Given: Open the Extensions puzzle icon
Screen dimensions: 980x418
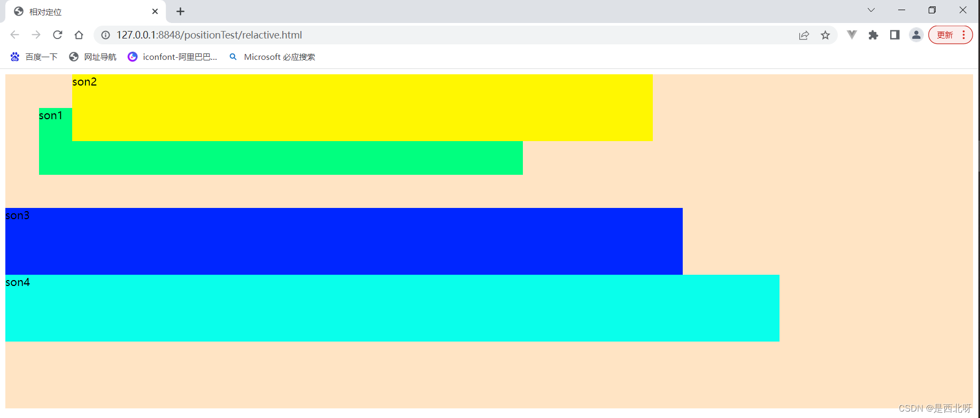Looking at the screenshot, I should pos(873,35).
